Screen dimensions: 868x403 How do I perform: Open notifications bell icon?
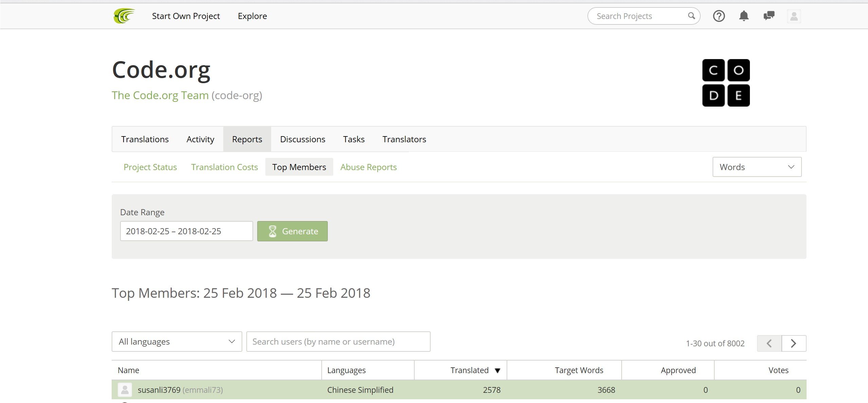click(x=744, y=16)
